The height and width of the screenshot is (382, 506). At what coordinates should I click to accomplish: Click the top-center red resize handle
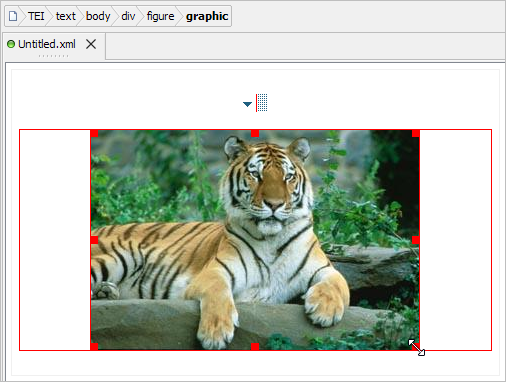(x=255, y=133)
